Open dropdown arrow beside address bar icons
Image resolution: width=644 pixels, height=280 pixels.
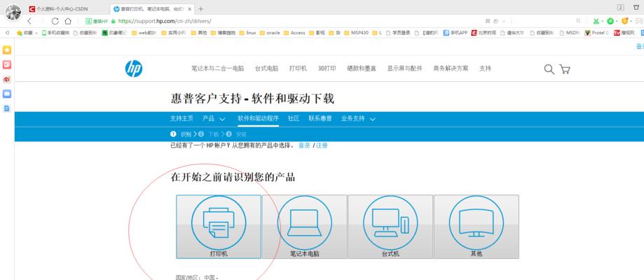[504, 21]
